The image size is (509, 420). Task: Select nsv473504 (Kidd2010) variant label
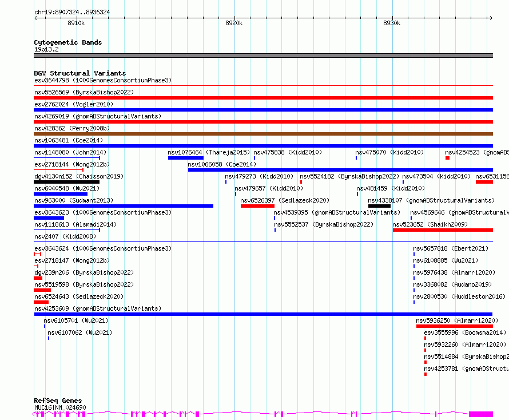coord(436,176)
